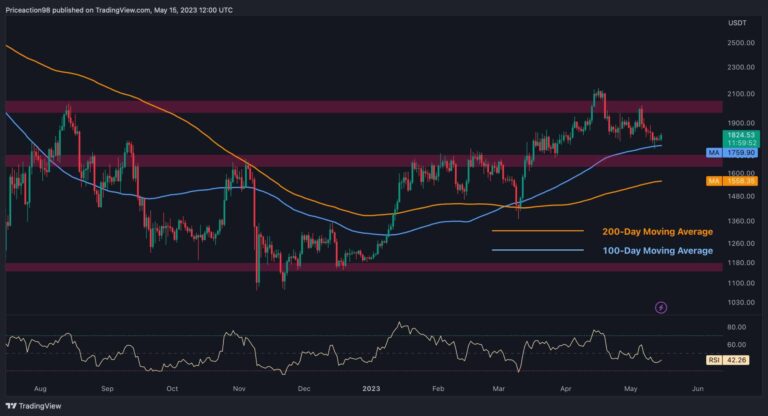Click the 11:59:52 countdown timer label
The width and height of the screenshot is (768, 416).
[742, 143]
